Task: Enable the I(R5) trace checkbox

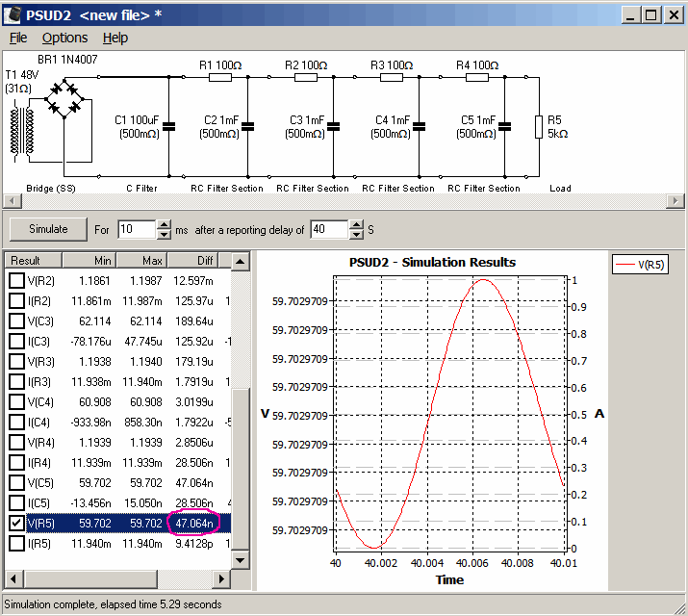Action: [16, 543]
